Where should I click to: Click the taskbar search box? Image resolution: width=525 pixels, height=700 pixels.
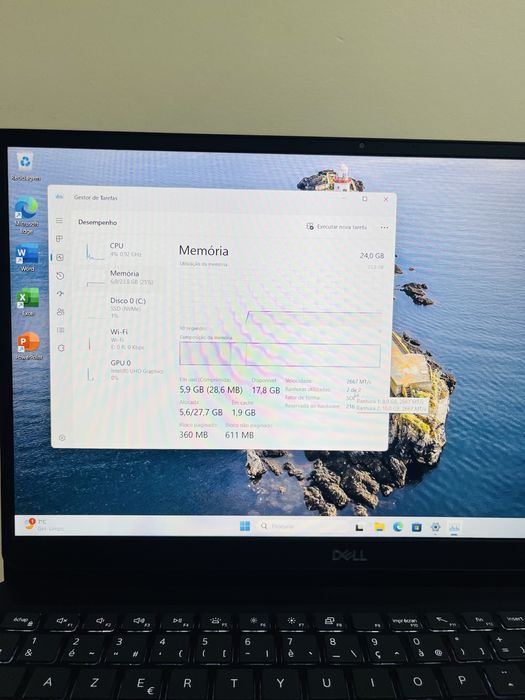coord(301,526)
